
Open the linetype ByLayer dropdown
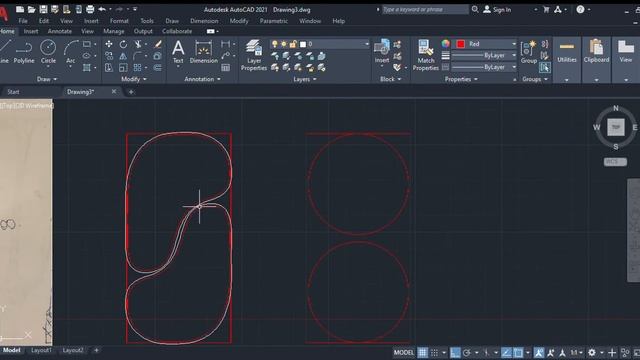(485, 67)
